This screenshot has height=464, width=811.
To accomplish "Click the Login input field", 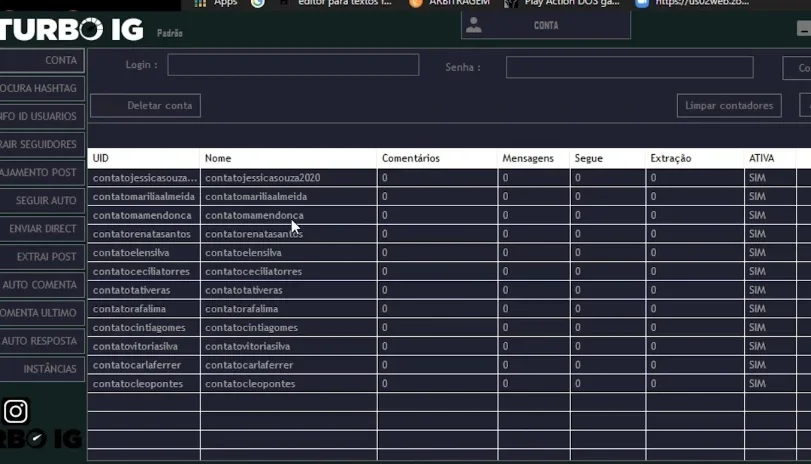I will [x=293, y=65].
